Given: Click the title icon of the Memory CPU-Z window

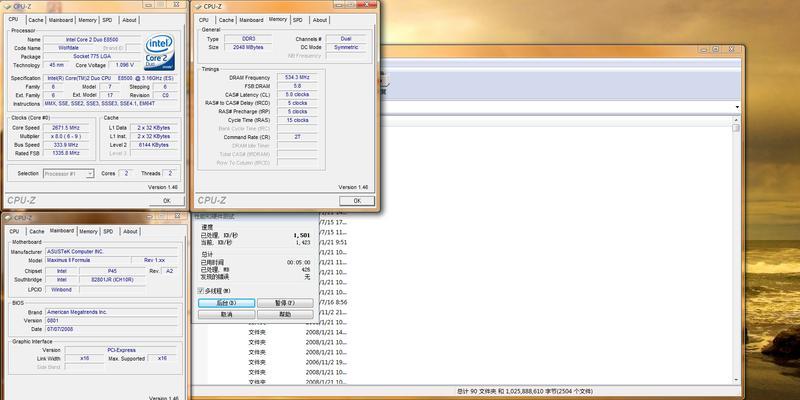Looking at the screenshot, I should pos(198,7).
